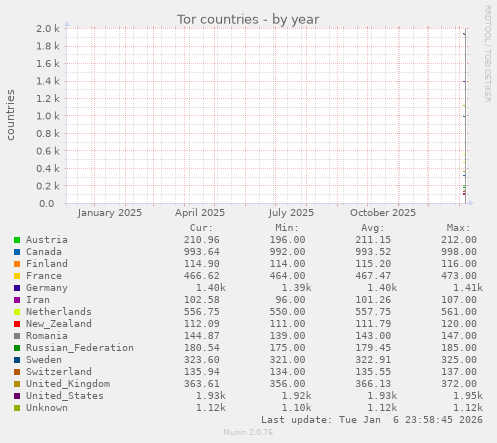The width and height of the screenshot is (497, 443).
Task: Select the Netherlands legend label
Action: click(x=59, y=312)
